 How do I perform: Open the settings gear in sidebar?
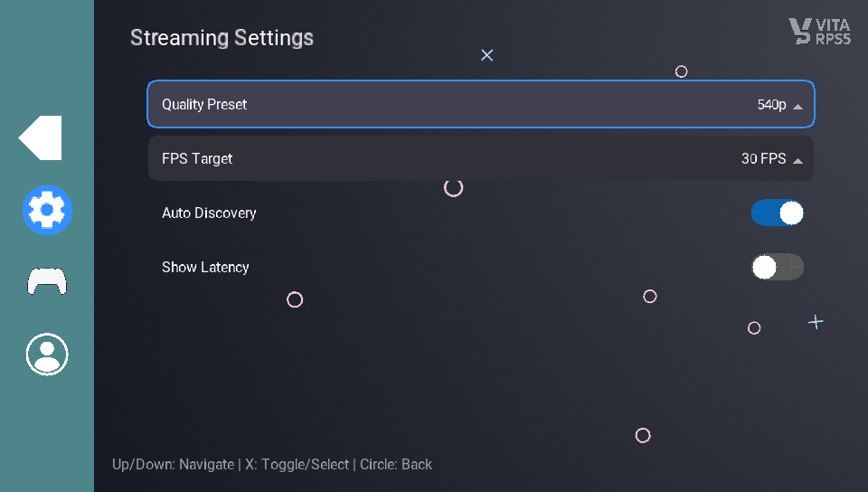[x=47, y=210]
